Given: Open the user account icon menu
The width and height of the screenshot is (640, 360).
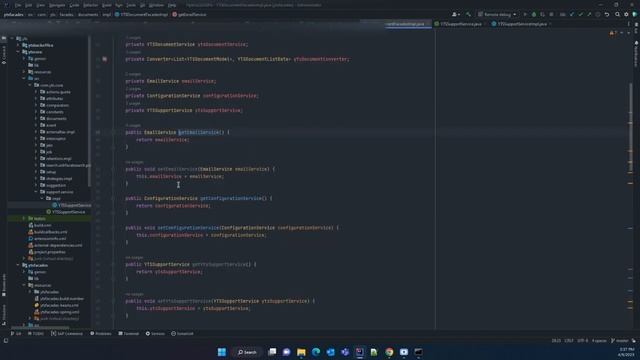Looking at the screenshot, I should pyautogui.click(x=456, y=14).
